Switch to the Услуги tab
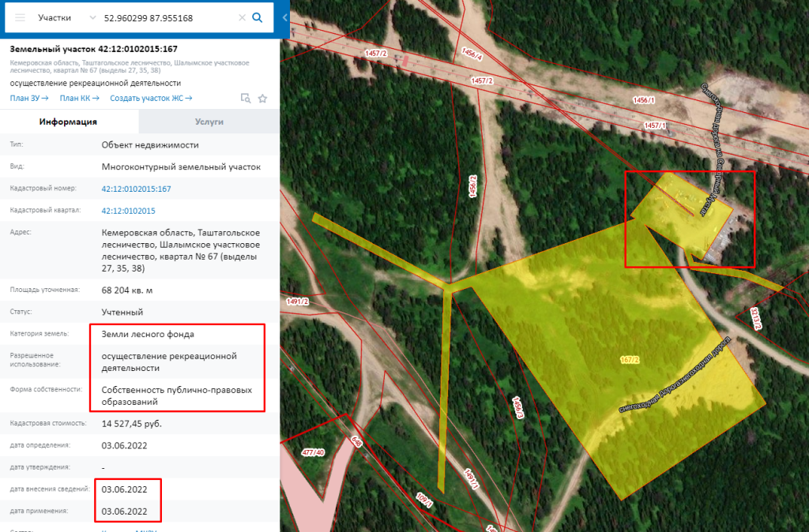This screenshot has width=809, height=532. tap(209, 122)
